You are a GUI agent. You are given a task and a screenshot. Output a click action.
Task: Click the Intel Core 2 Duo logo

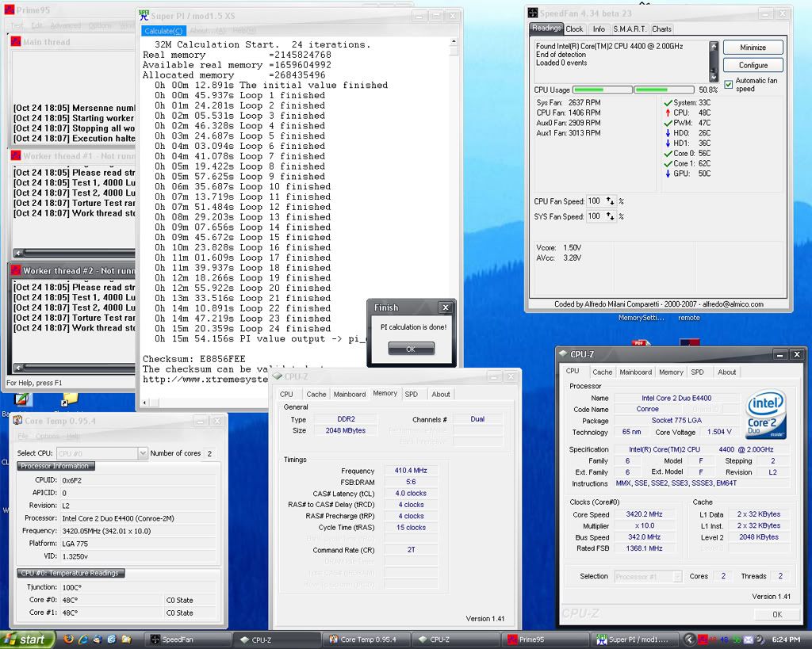pyautogui.click(x=766, y=414)
